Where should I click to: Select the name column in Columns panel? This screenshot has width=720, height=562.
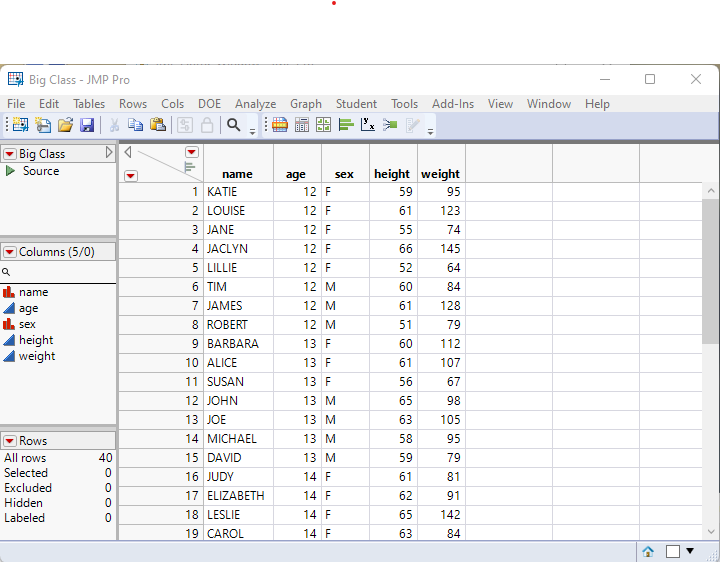34,292
